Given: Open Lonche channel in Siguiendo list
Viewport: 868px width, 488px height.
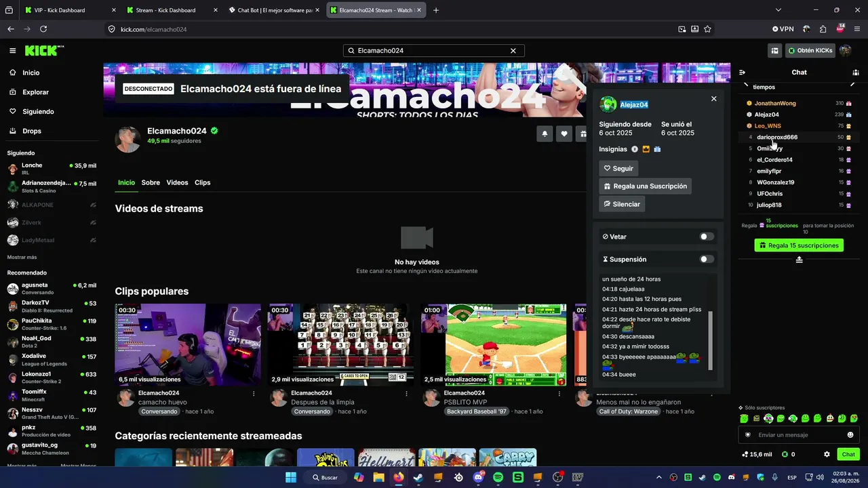Looking at the screenshot, I should click(x=52, y=169).
